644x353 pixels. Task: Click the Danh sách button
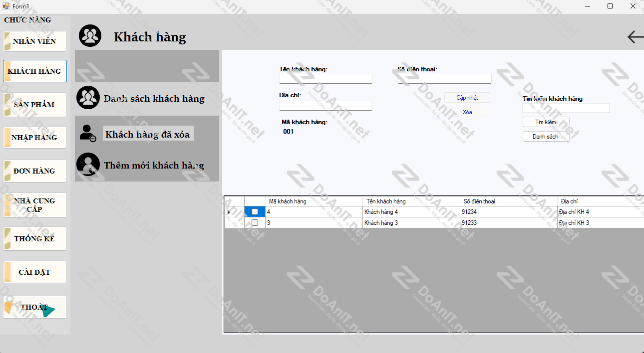[x=546, y=137]
